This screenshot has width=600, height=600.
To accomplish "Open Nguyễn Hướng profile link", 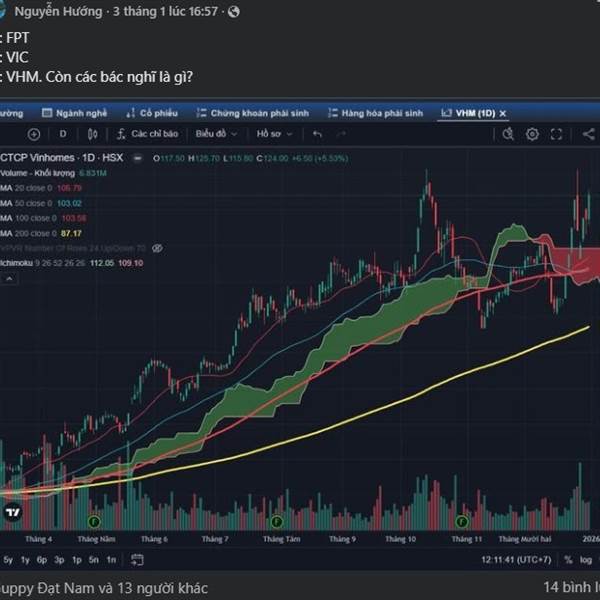I will point(59,11).
